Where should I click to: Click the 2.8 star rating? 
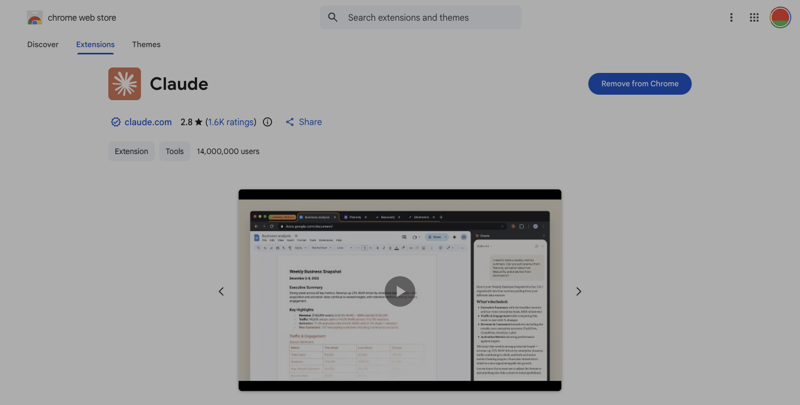[x=191, y=122]
